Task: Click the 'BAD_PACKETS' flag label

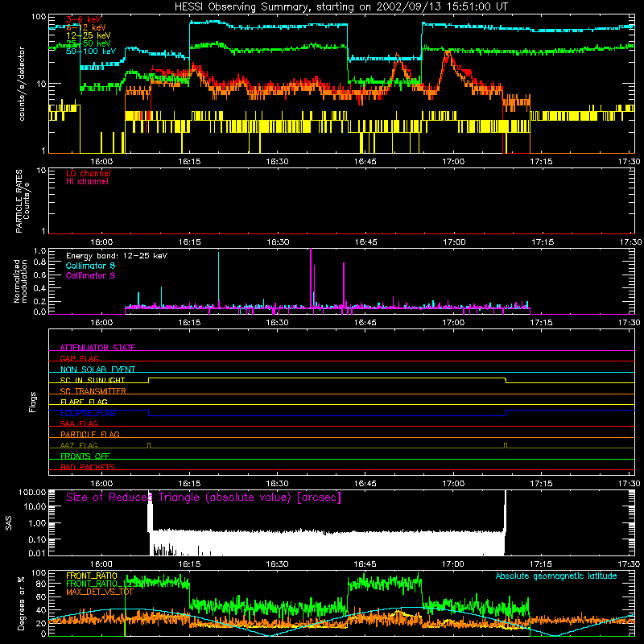Action: [88, 467]
